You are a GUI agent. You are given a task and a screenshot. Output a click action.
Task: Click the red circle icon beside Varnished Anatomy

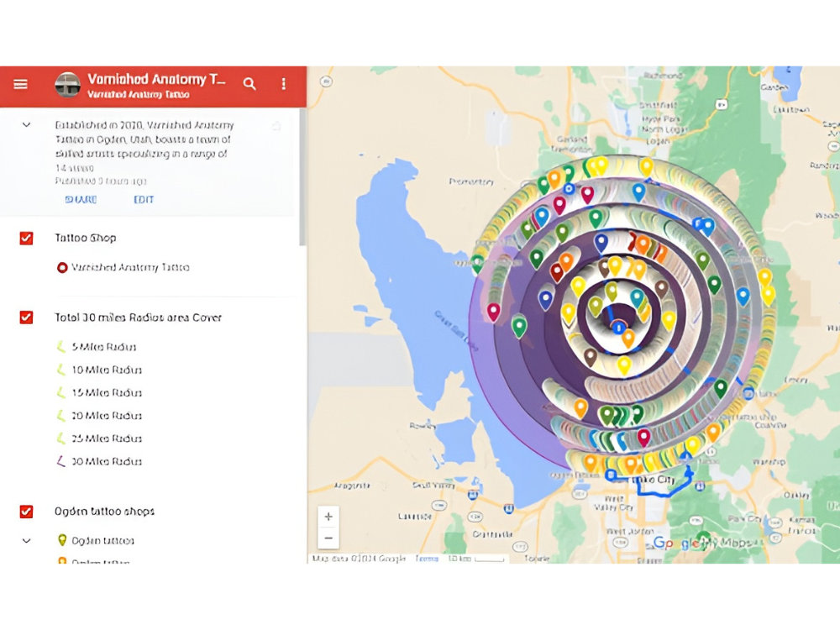[62, 267]
